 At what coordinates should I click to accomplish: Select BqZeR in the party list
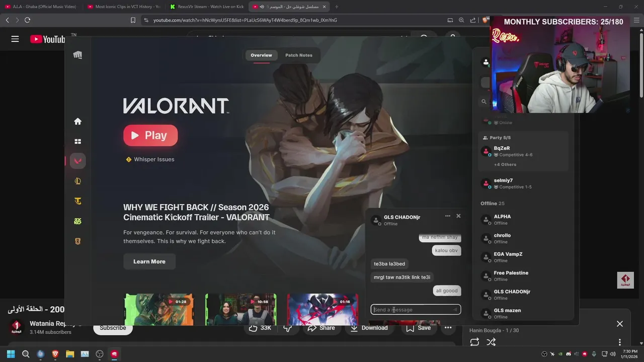pyautogui.click(x=523, y=151)
